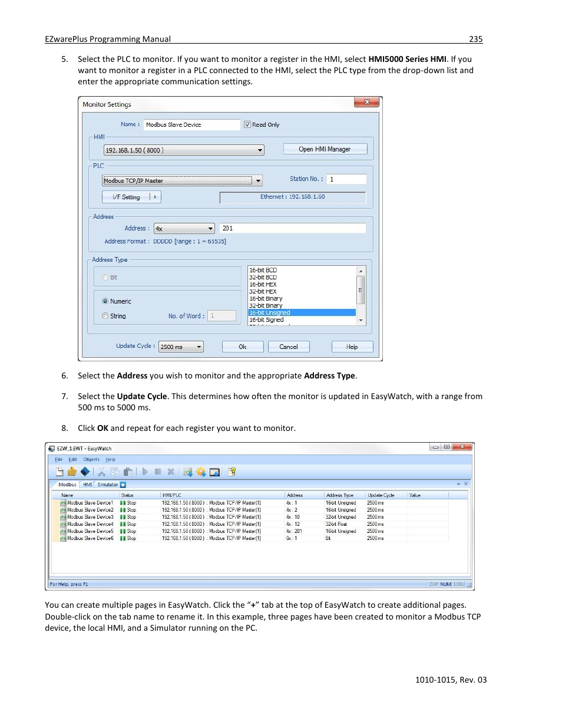The image size is (562, 728).
Task: Click the Stop square icon in EasyWatch toolbar
Action: point(158,472)
